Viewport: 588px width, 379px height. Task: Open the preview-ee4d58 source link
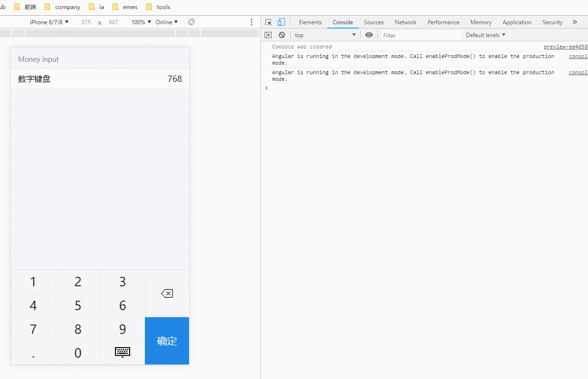pyautogui.click(x=565, y=46)
